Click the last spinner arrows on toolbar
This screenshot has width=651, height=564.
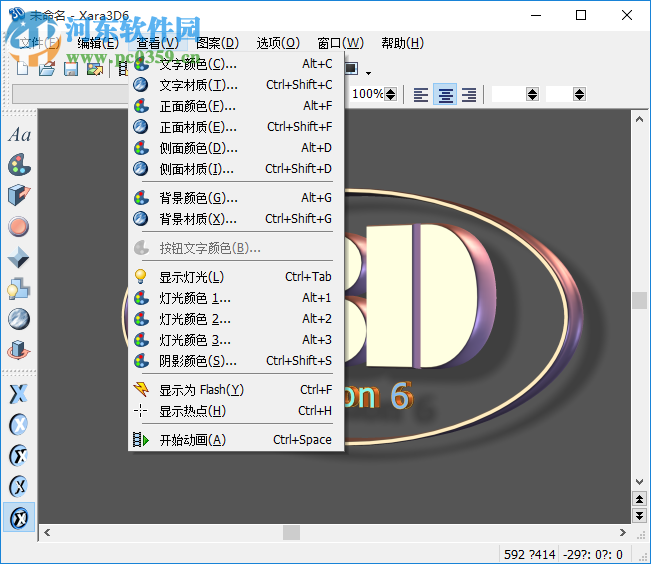tap(580, 94)
